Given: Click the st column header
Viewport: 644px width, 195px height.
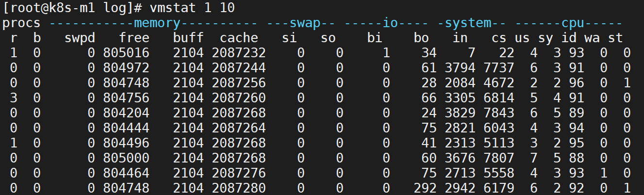Looking at the screenshot, I should click(x=615, y=38).
